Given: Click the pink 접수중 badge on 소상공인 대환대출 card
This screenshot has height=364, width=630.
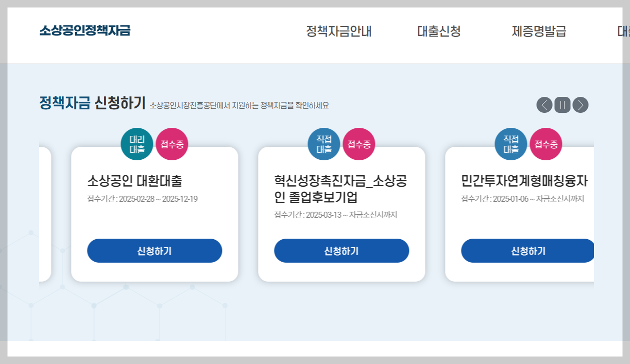Looking at the screenshot, I should pos(171,144).
